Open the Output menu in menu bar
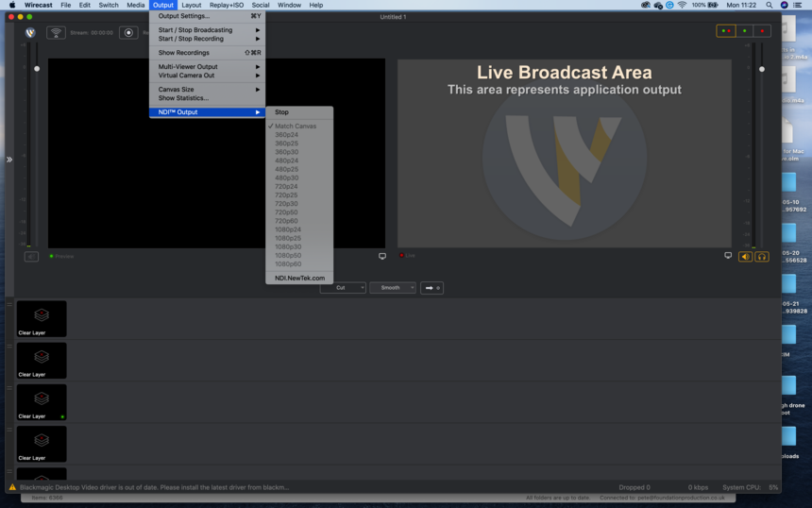812x508 pixels. pyautogui.click(x=163, y=5)
